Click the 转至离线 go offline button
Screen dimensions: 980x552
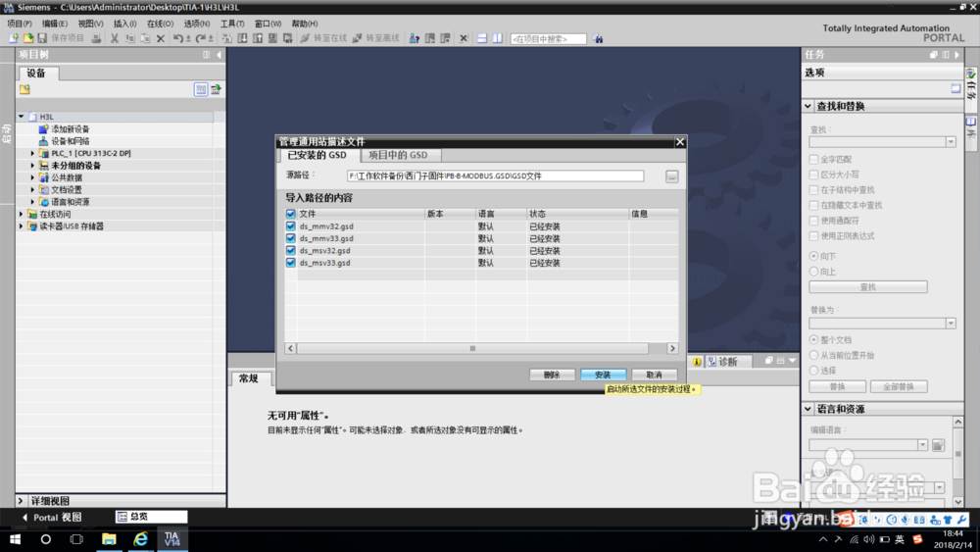[375, 39]
